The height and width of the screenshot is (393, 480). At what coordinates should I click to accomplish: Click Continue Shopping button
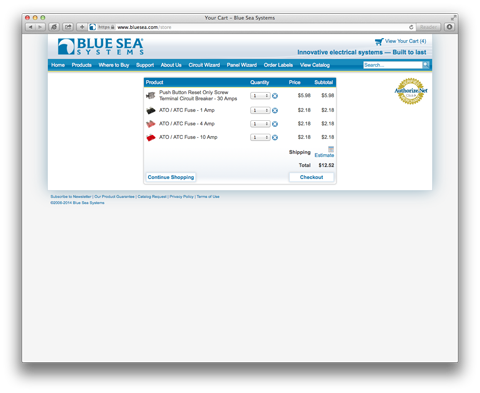click(x=171, y=177)
